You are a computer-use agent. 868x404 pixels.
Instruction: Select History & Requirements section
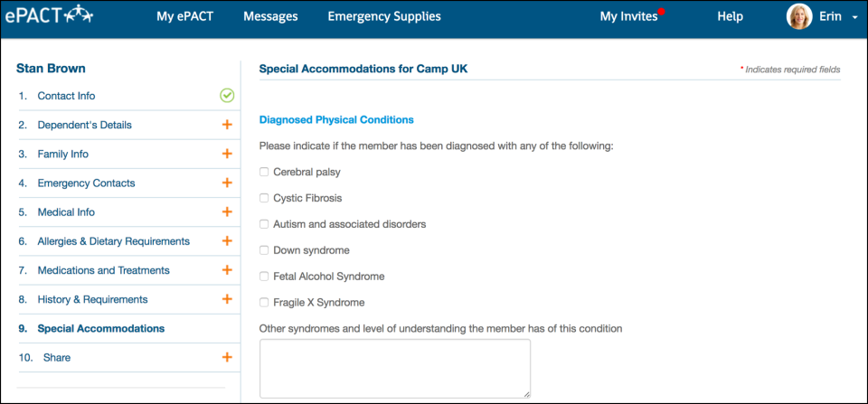[x=92, y=299]
